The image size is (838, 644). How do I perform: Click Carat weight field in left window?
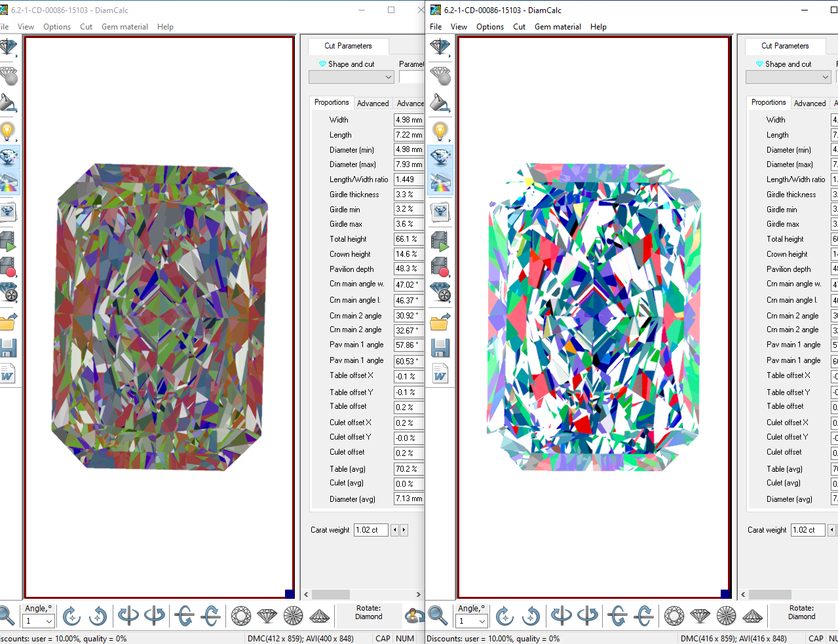pyautogui.click(x=371, y=530)
